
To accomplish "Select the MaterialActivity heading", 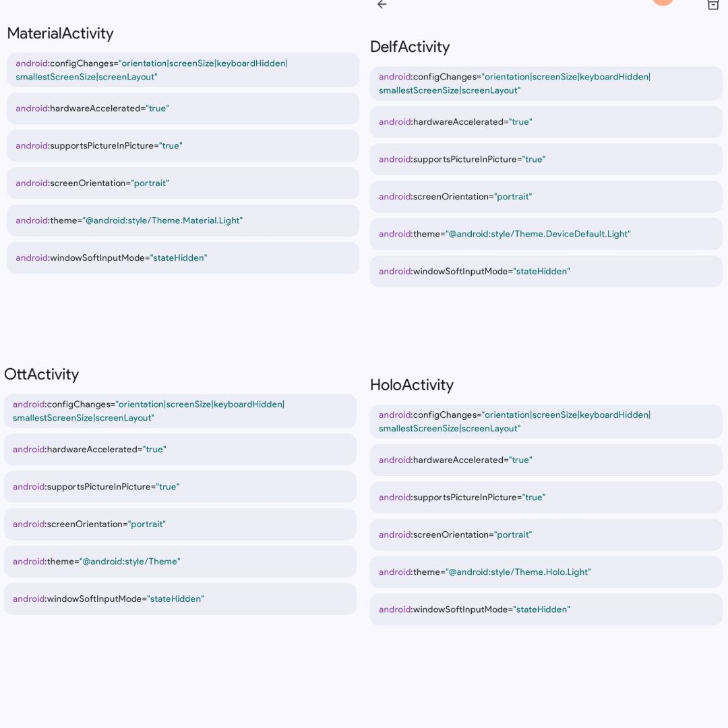I will 60,33.
